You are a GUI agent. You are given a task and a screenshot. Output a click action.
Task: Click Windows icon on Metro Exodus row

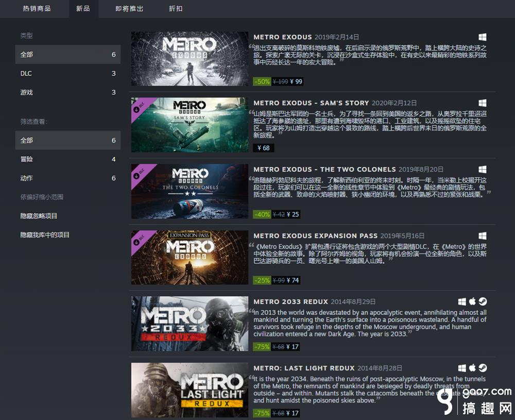482,37
